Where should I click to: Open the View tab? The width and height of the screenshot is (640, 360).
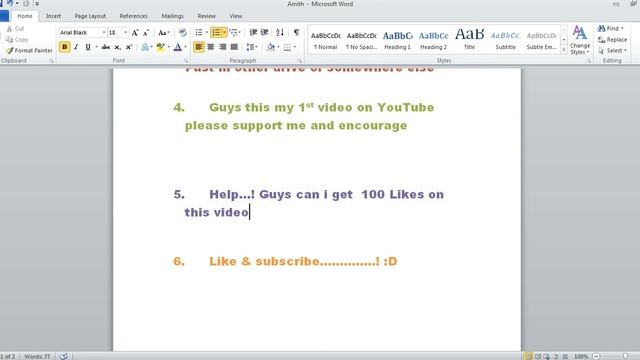click(x=236, y=16)
